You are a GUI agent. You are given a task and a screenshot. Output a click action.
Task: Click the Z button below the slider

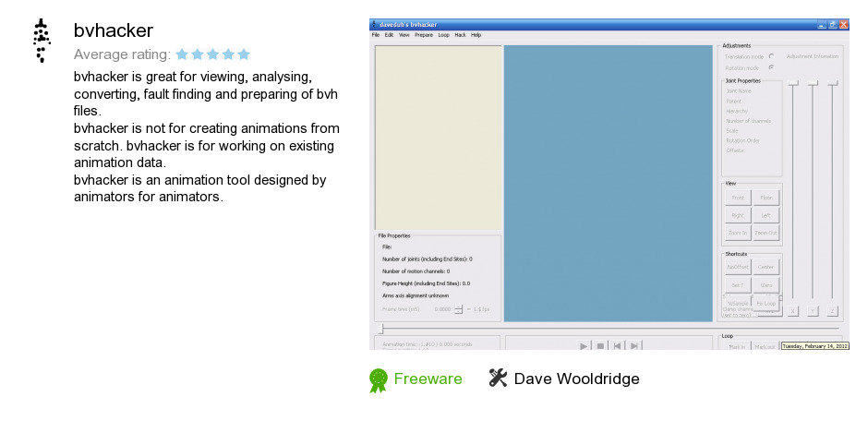[x=833, y=311]
